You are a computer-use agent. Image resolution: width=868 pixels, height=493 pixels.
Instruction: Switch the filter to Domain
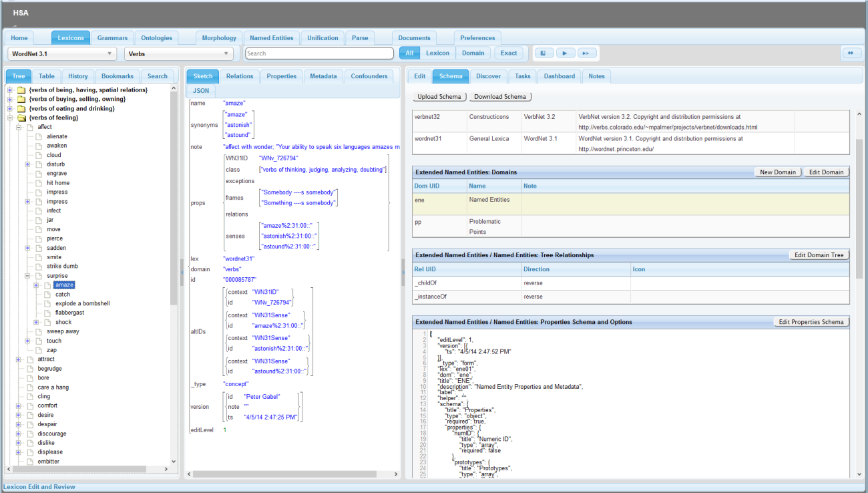coord(473,52)
